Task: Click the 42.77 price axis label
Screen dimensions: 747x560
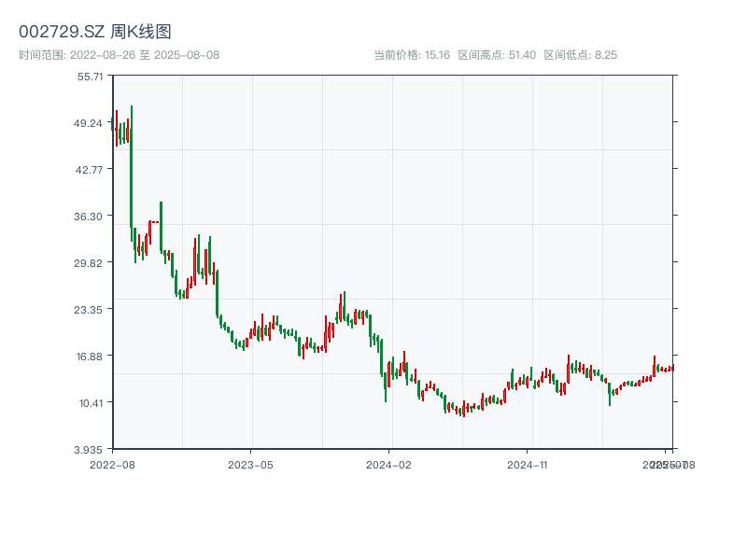Action: coord(91,170)
